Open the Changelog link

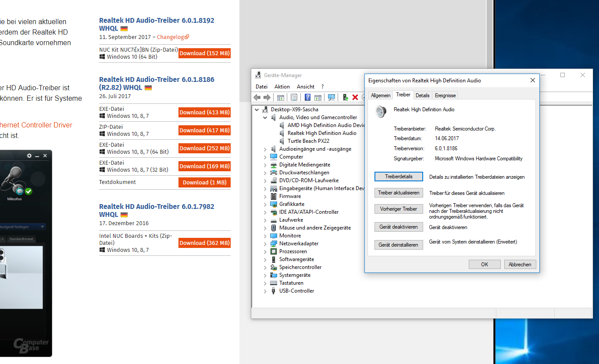click(171, 37)
